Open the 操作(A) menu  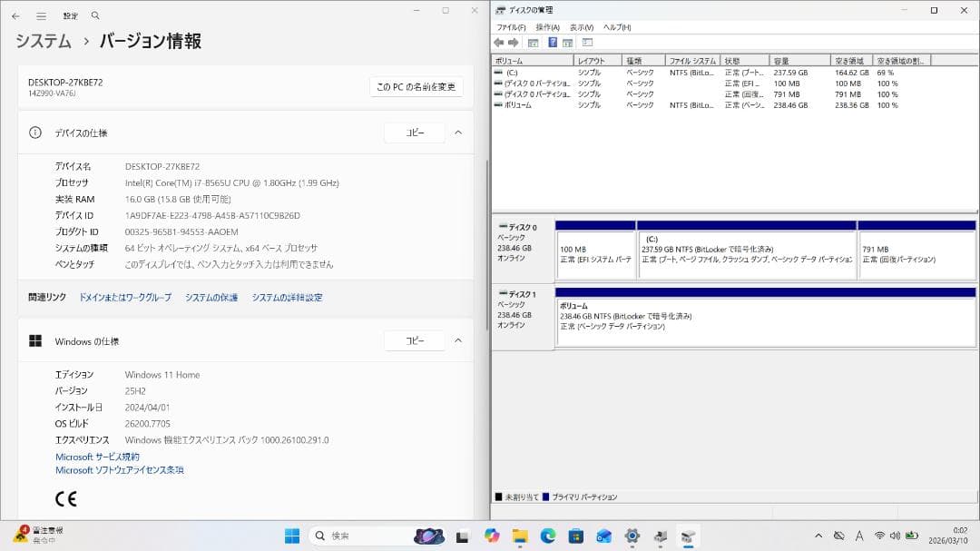(x=547, y=27)
